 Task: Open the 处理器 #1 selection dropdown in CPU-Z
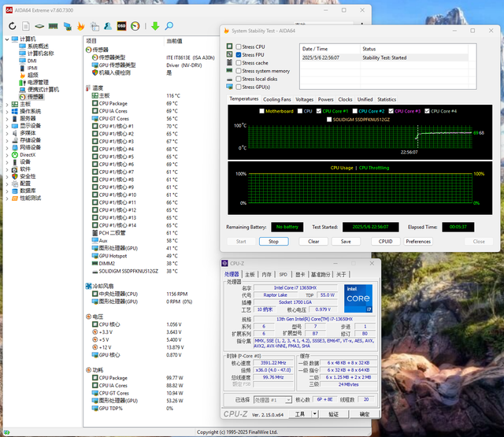pyautogui.click(x=288, y=400)
